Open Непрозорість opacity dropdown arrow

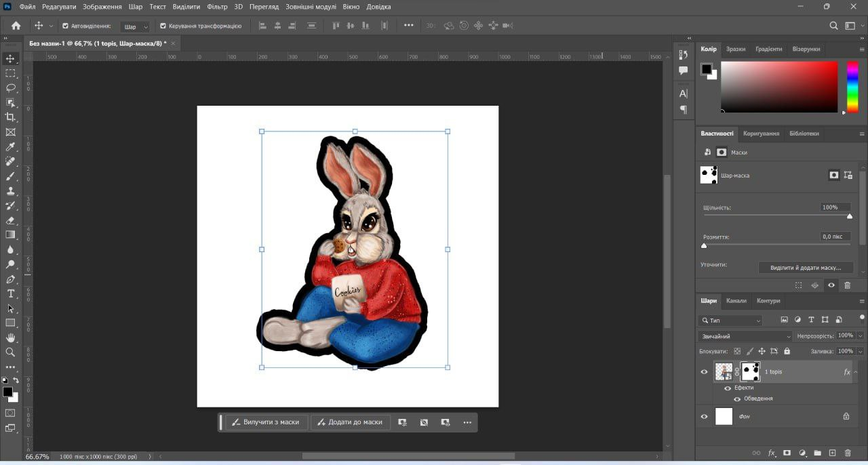[860, 336]
